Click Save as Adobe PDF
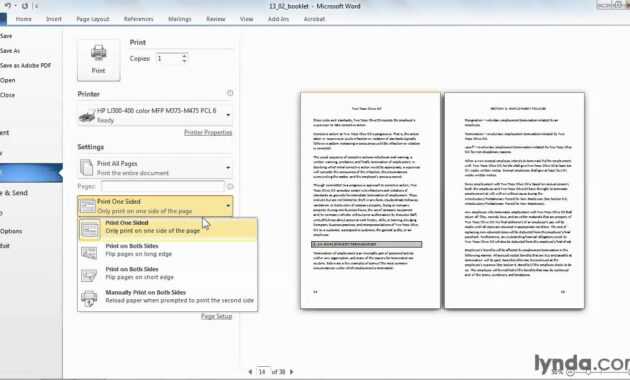Viewport: 630px width, 380px height. click(x=25, y=65)
